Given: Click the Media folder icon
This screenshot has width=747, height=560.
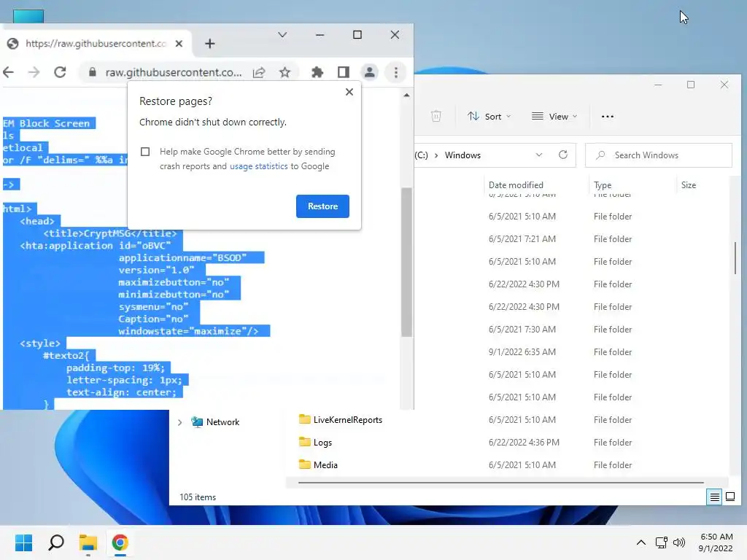Looking at the screenshot, I should point(304,464).
